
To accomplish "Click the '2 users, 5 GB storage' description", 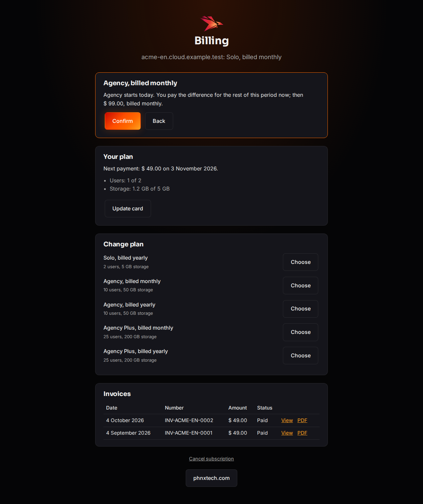I will pyautogui.click(x=126, y=267).
